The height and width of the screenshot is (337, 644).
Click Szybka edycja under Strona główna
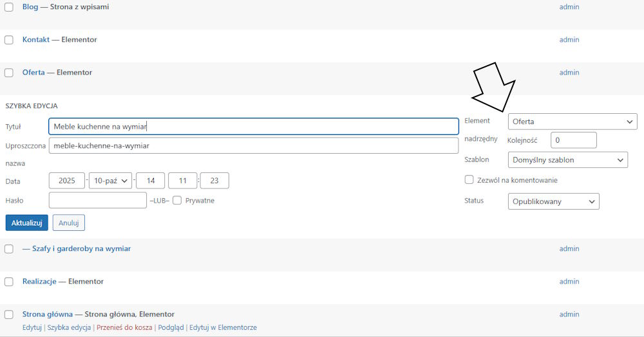(69, 327)
